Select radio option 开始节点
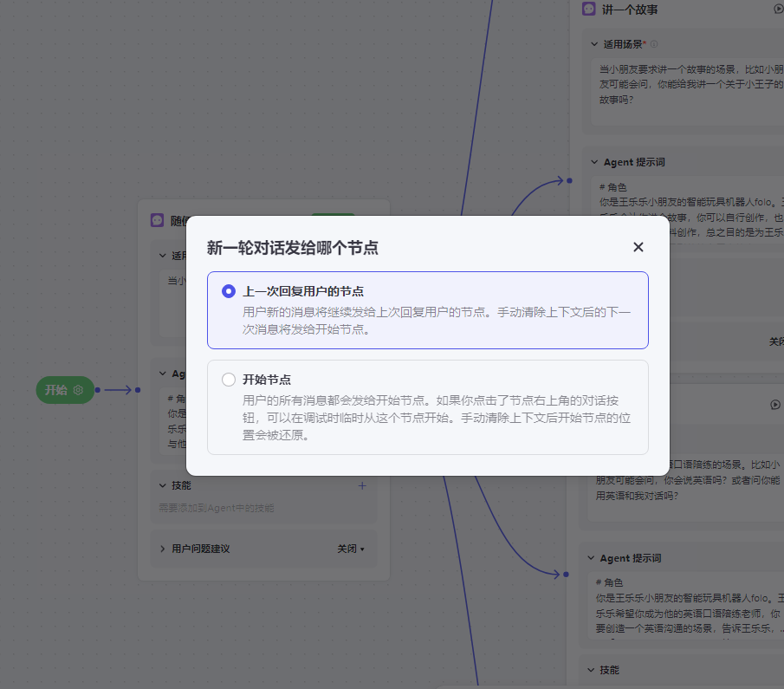This screenshot has width=784, height=689. pyautogui.click(x=229, y=380)
